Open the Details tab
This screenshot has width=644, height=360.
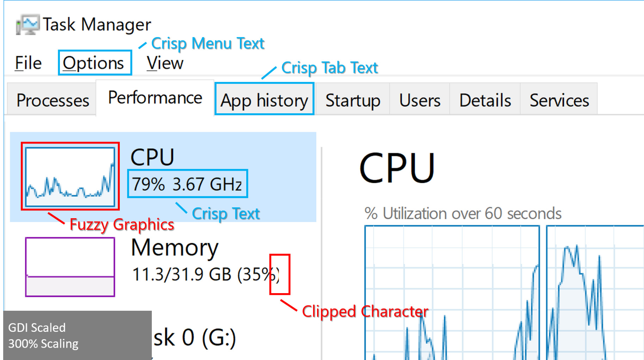pos(485,99)
